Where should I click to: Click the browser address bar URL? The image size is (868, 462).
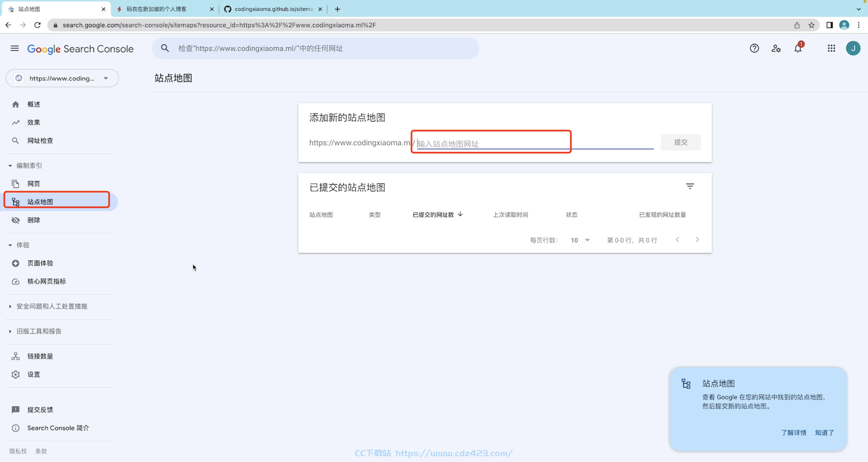(219, 25)
